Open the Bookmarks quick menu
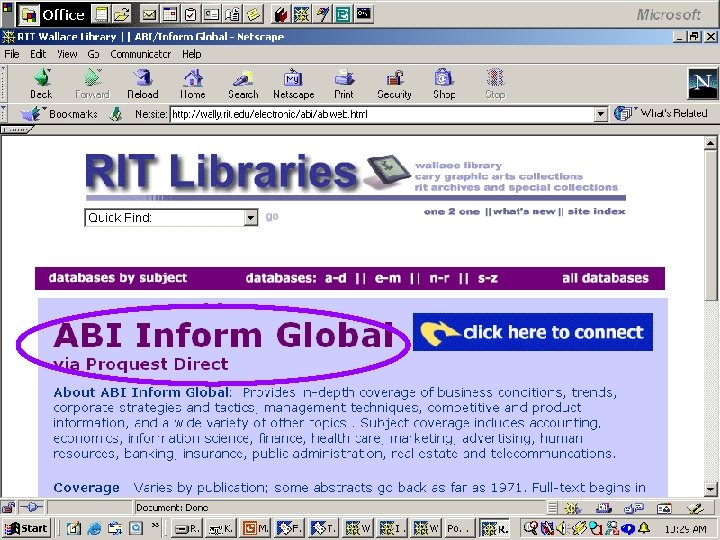Image resolution: width=720 pixels, height=540 pixels. 60,113
